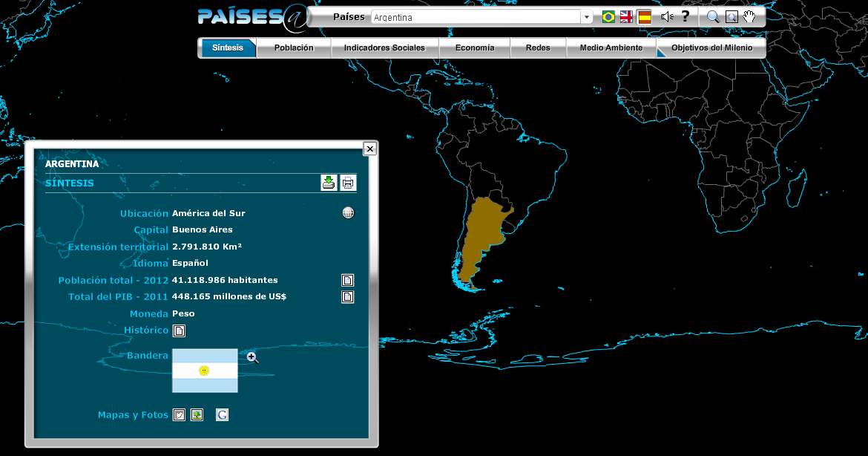Viewport: 868px width, 456px height.
Task: Open Google search via the G icon
Action: tap(223, 414)
